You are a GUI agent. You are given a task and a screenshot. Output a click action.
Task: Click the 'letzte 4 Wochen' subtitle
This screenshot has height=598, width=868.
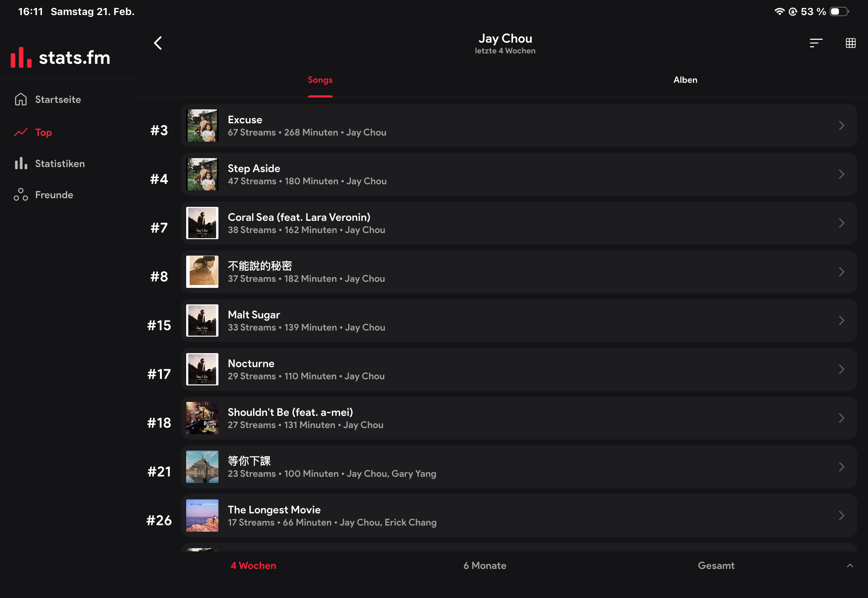click(x=505, y=51)
